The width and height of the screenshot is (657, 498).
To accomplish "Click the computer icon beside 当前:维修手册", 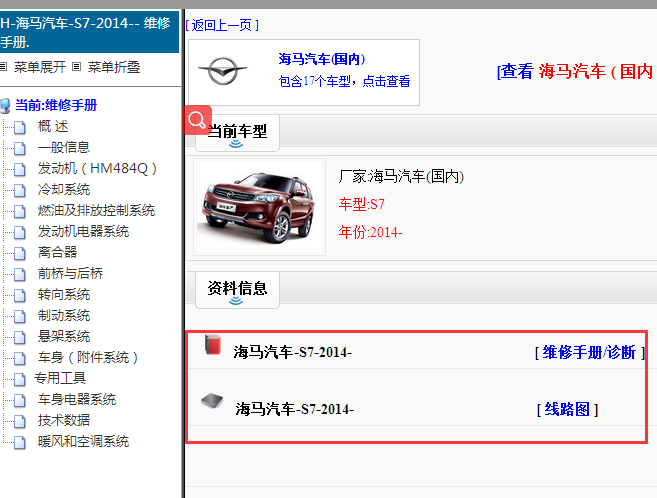I will (x=5, y=106).
